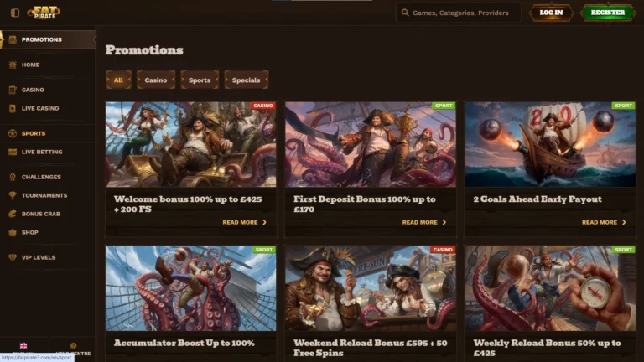Click the Accumulator Boost Up to 100% title

[184, 343]
